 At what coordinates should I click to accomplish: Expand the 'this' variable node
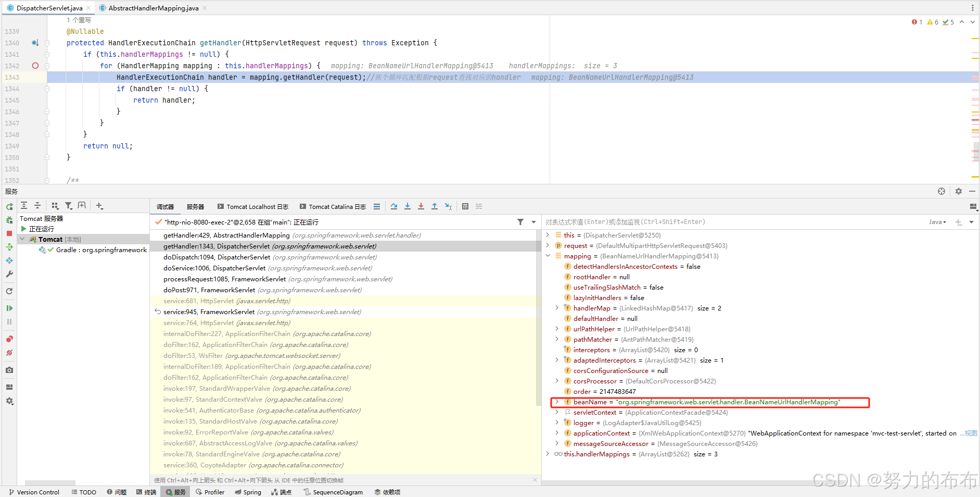click(548, 235)
